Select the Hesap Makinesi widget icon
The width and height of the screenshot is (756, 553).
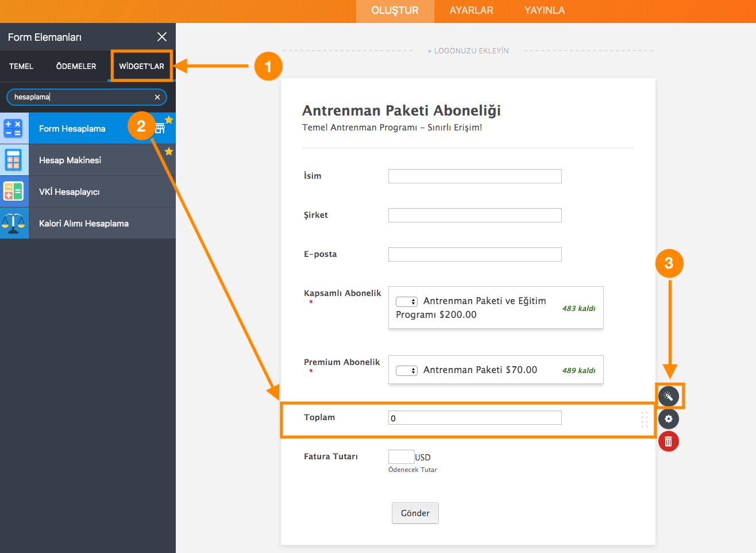13,160
